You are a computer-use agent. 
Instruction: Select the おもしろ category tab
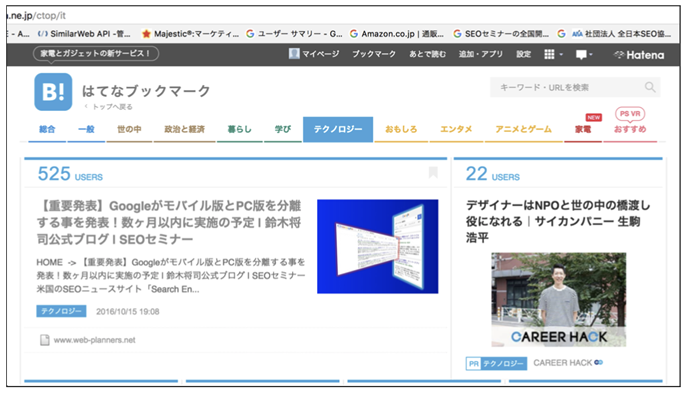tap(401, 129)
